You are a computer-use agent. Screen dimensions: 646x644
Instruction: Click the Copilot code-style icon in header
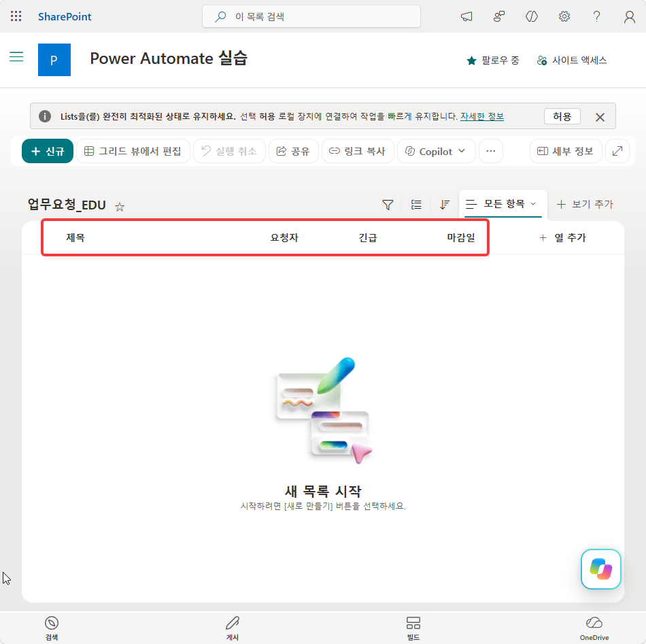[532, 16]
